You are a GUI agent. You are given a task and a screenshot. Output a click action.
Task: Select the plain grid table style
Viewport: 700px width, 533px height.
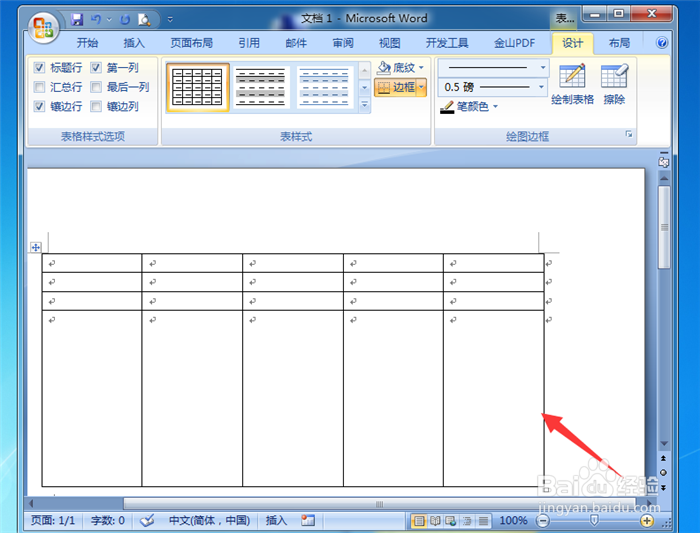coord(198,87)
